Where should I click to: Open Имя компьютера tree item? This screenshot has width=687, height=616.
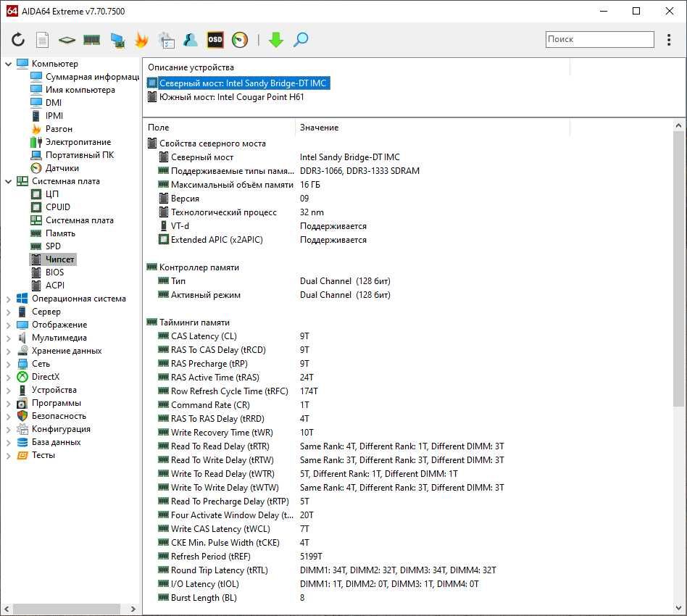(73, 90)
